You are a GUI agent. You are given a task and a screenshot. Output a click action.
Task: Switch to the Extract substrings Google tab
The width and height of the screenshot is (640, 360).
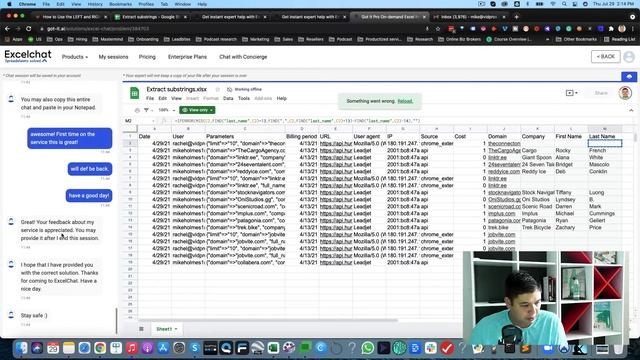click(x=150, y=17)
